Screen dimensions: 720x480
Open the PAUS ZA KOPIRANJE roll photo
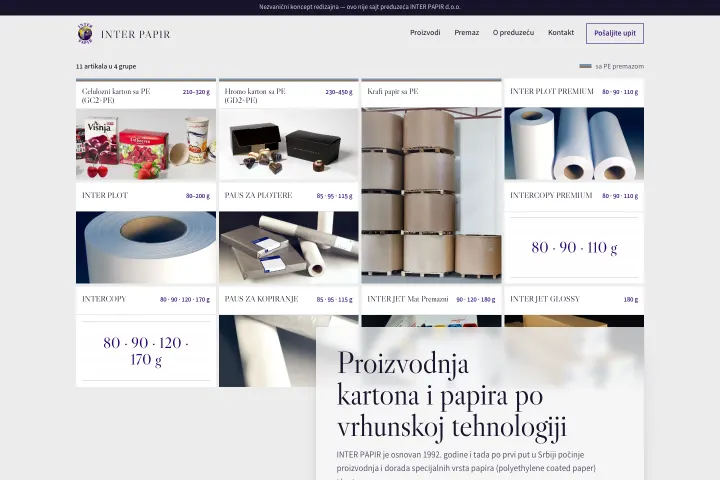pyautogui.click(x=266, y=351)
